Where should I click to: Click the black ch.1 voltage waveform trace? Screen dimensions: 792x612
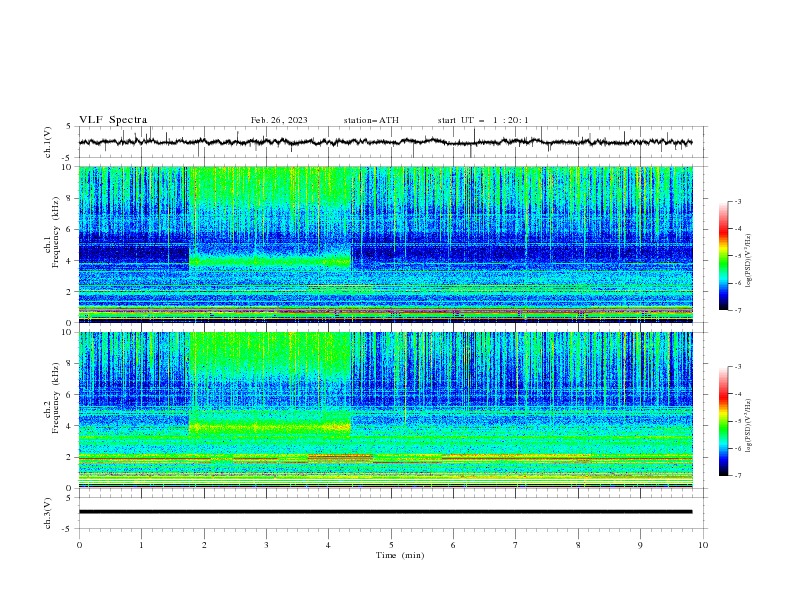(385, 142)
